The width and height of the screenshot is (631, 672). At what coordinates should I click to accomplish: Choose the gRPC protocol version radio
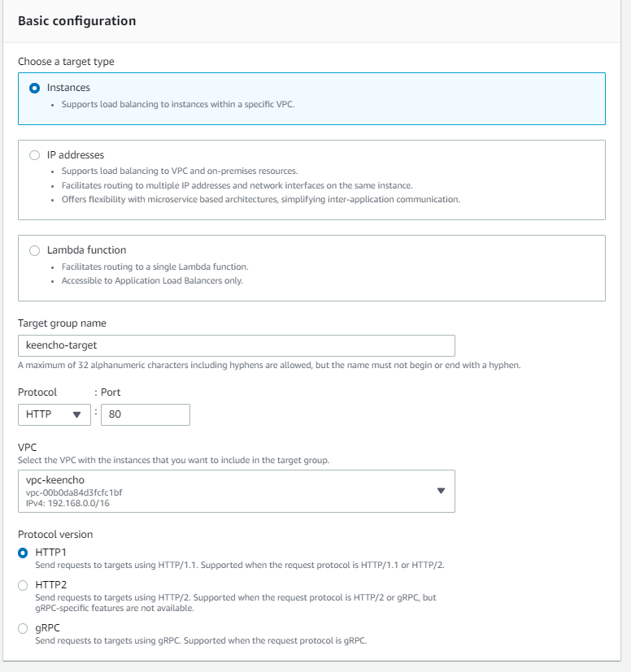pos(23,628)
